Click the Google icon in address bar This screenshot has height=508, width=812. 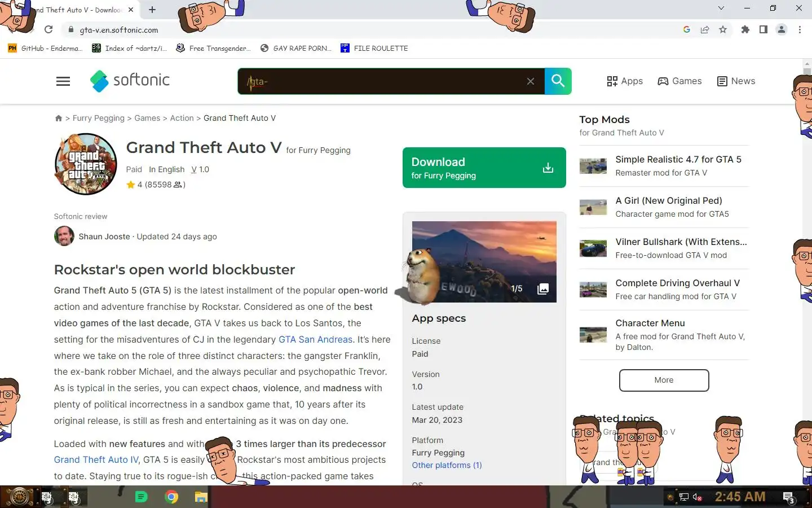tap(686, 29)
